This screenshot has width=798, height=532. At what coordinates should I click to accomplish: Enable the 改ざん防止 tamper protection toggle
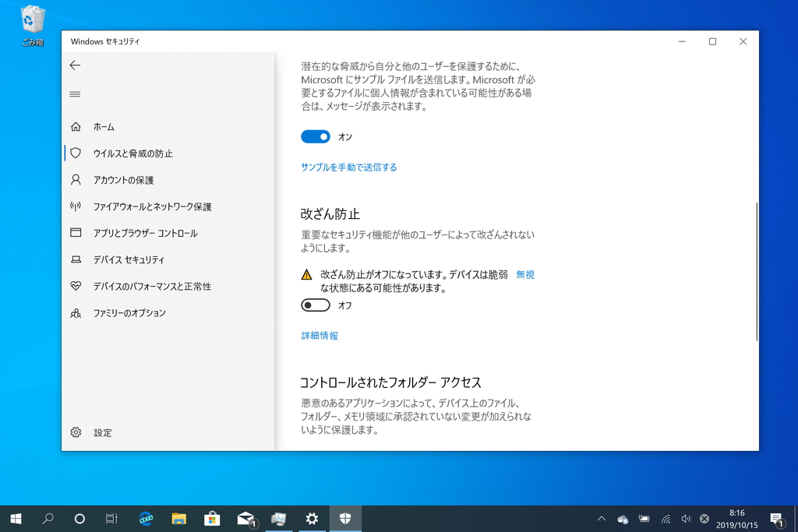tap(315, 305)
